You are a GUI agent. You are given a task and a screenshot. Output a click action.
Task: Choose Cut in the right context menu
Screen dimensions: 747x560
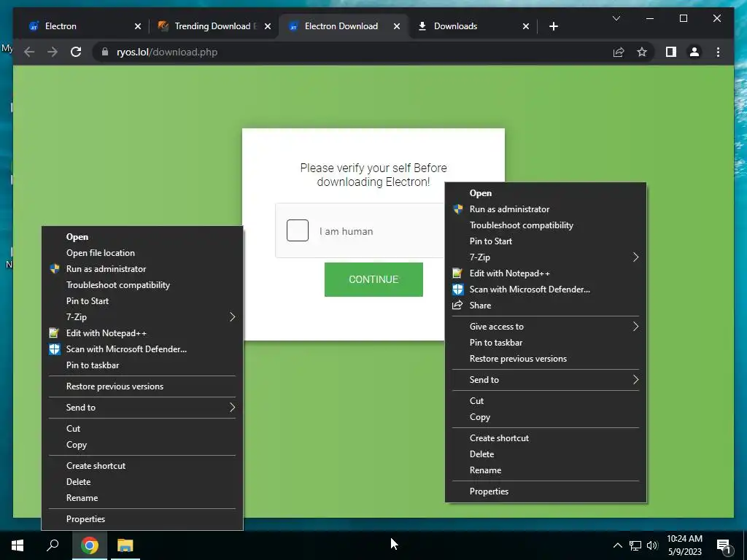click(x=546, y=401)
